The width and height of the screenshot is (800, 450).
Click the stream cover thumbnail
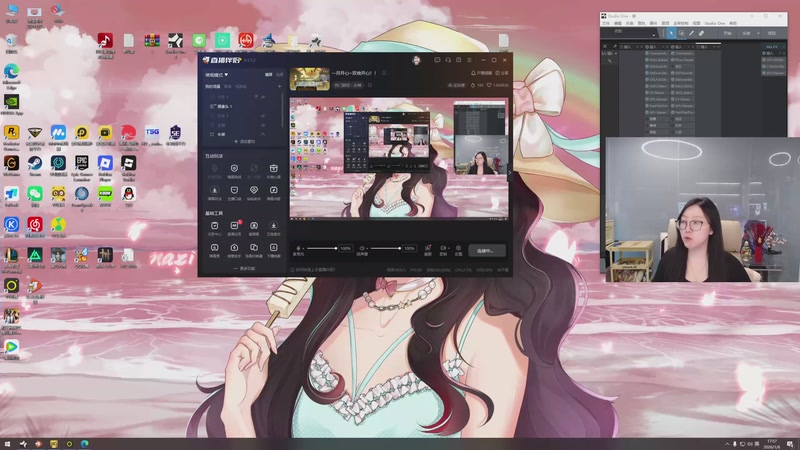(310, 79)
